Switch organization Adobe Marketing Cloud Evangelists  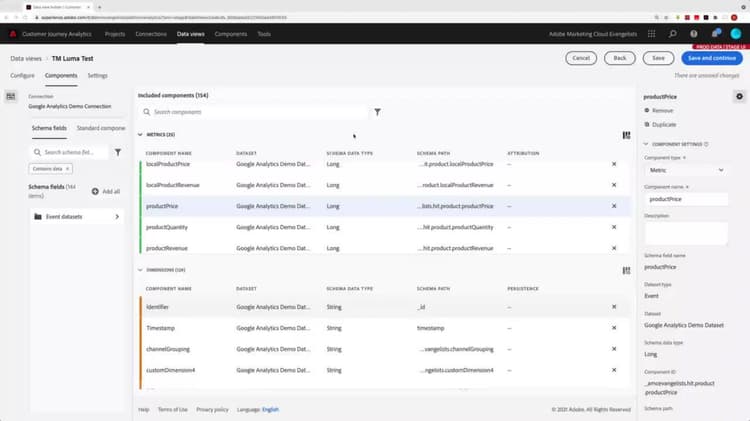point(593,34)
